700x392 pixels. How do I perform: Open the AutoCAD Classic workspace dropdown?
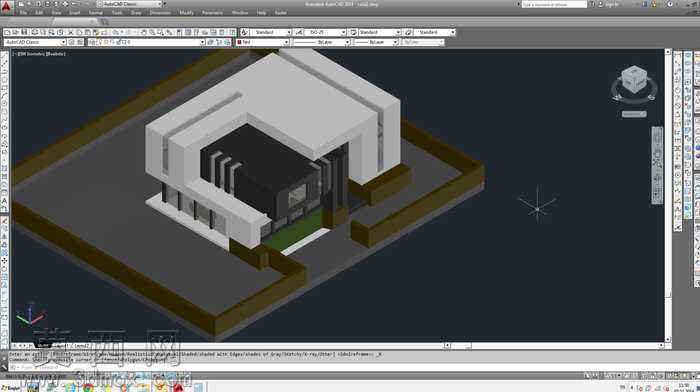(x=63, y=42)
